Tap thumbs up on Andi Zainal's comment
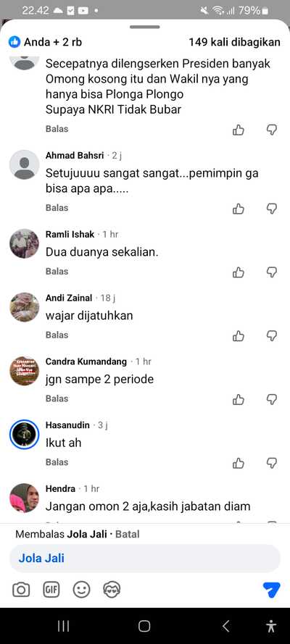This screenshot has width=290, height=644. 239,336
